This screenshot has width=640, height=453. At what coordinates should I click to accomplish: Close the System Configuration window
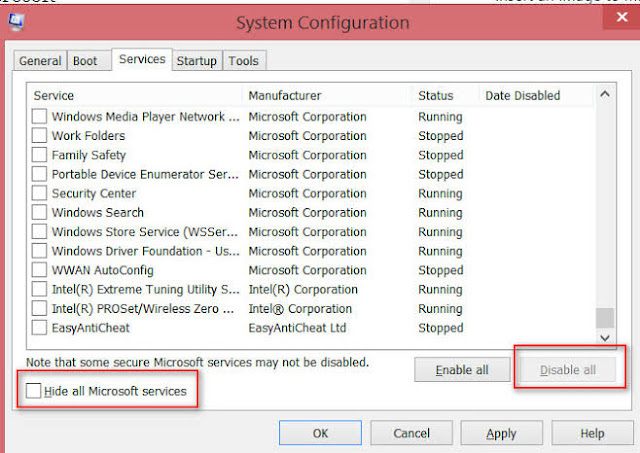click(622, 17)
